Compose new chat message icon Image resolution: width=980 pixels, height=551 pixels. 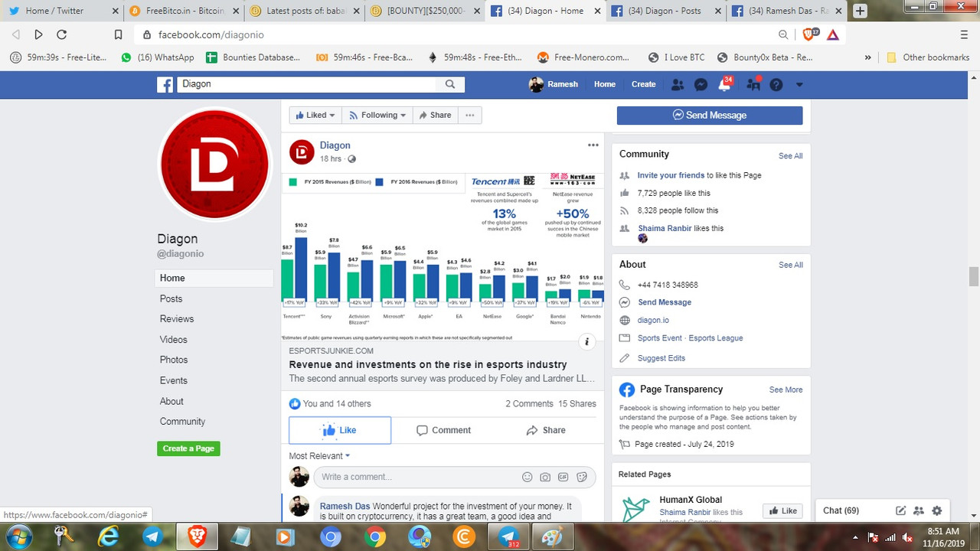coord(901,510)
